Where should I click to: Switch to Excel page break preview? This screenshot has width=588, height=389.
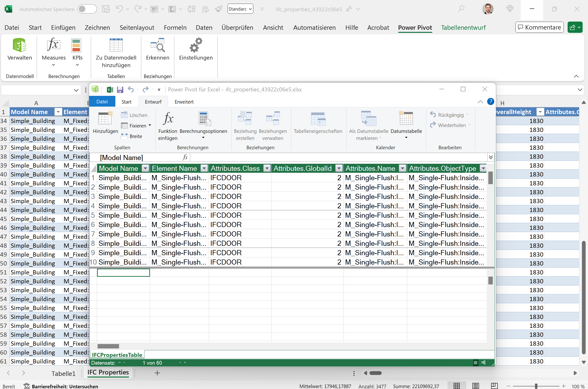494,386
